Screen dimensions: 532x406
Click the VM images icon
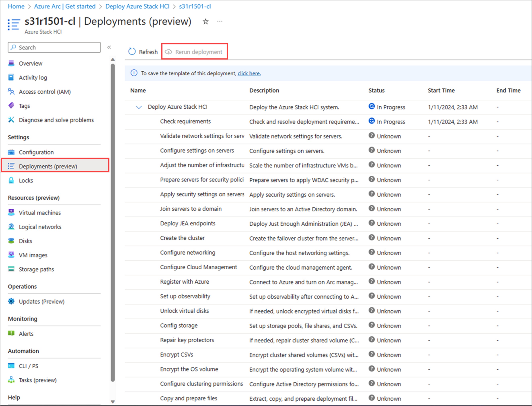(x=11, y=255)
